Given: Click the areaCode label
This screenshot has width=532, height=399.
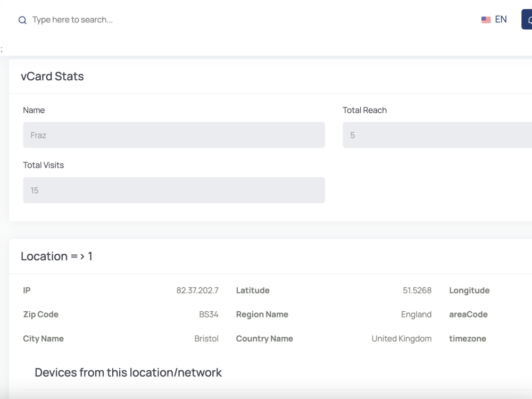Looking at the screenshot, I should click(468, 314).
